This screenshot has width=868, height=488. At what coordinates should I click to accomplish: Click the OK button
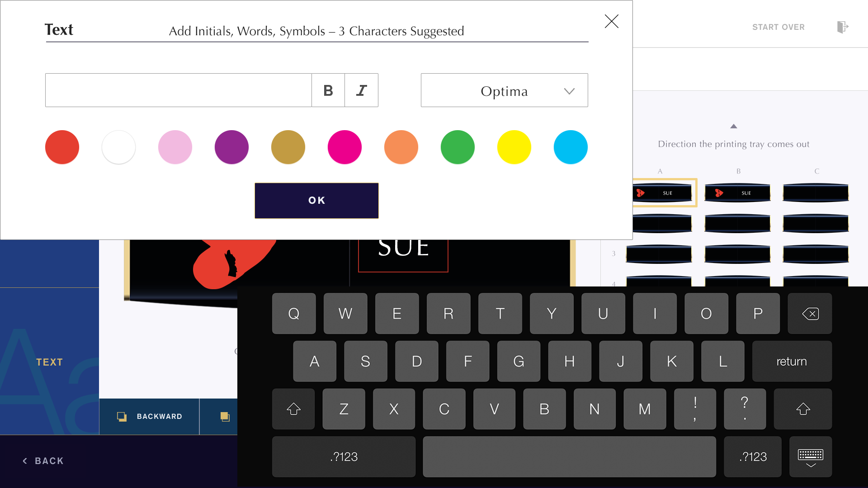(x=316, y=200)
